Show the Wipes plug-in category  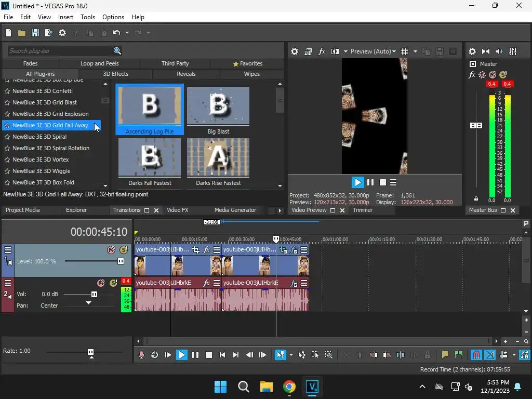(252, 74)
